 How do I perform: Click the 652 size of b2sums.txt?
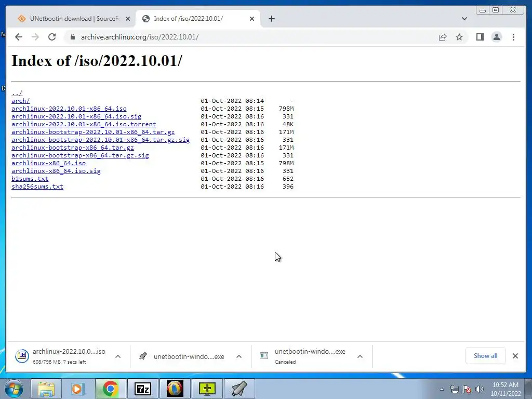pos(288,179)
